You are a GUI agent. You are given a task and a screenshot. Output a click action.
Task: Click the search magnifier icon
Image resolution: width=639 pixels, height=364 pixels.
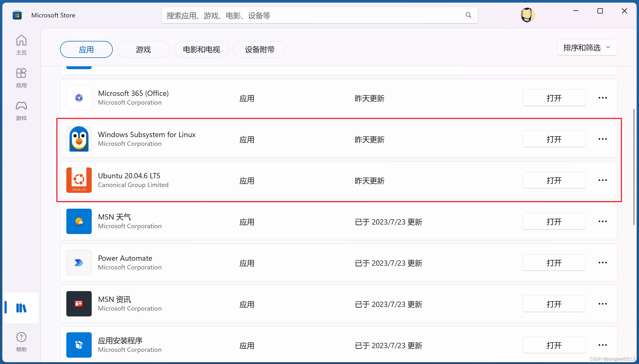pos(468,15)
